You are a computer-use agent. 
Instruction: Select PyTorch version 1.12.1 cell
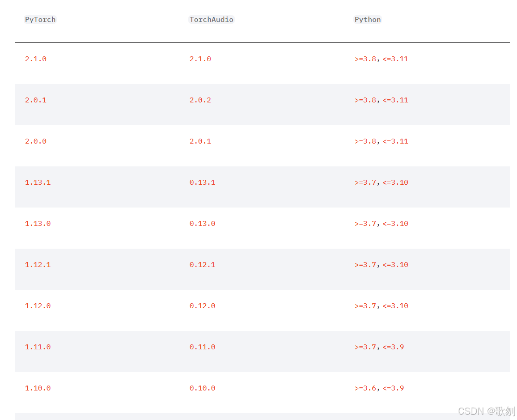[x=38, y=265]
